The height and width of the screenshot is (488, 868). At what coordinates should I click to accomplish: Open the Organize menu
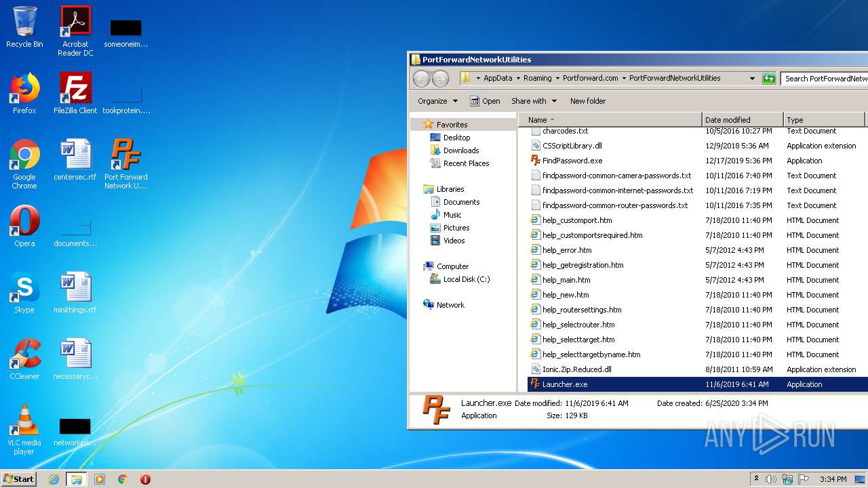(437, 101)
